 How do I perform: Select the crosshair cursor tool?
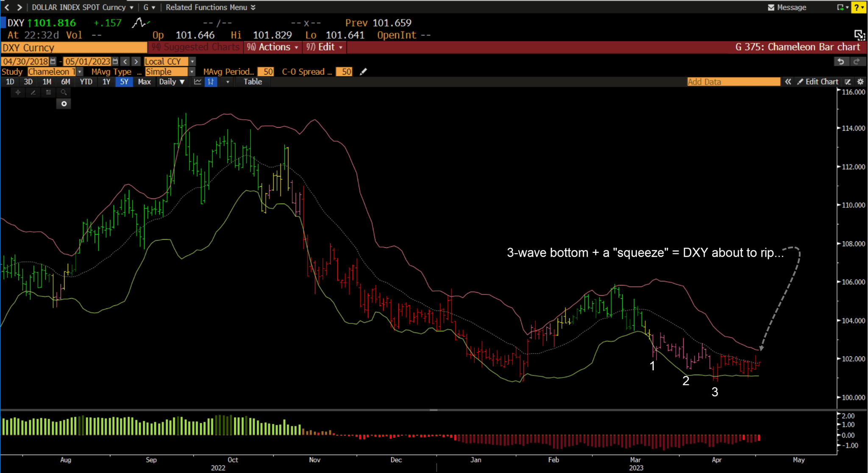pyautogui.click(x=18, y=92)
